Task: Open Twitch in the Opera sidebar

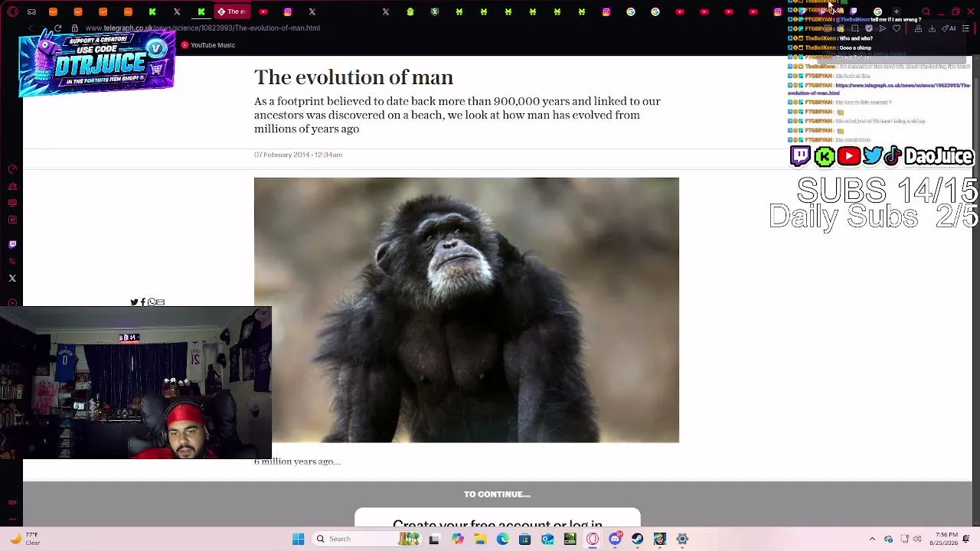Action: coord(12,244)
